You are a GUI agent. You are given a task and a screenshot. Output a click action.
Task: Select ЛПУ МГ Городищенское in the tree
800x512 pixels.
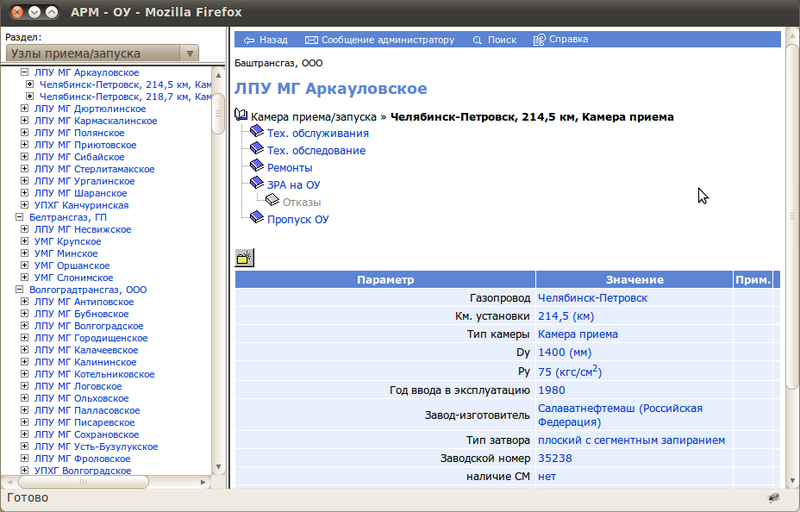click(x=91, y=338)
